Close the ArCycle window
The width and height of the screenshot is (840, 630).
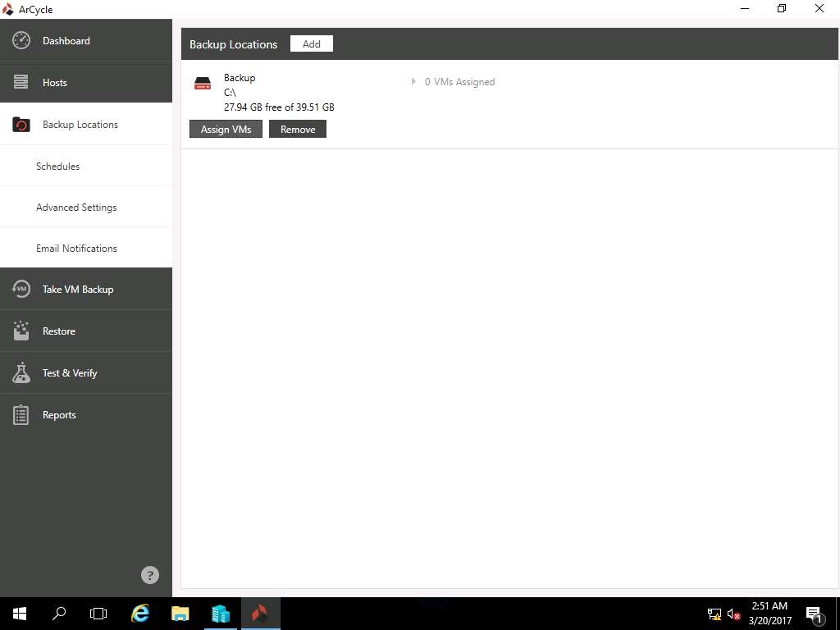coord(819,8)
